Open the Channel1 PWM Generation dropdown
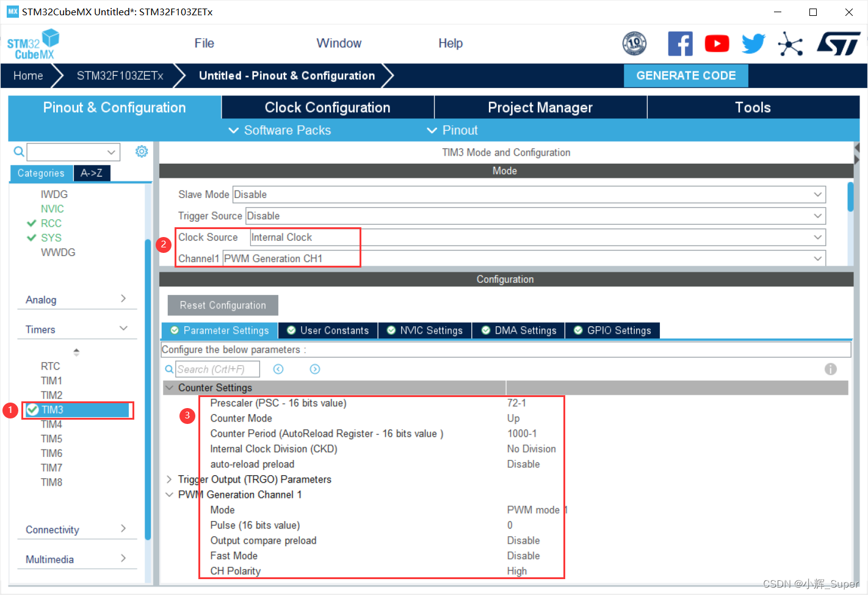The height and width of the screenshot is (595, 868). tap(524, 258)
